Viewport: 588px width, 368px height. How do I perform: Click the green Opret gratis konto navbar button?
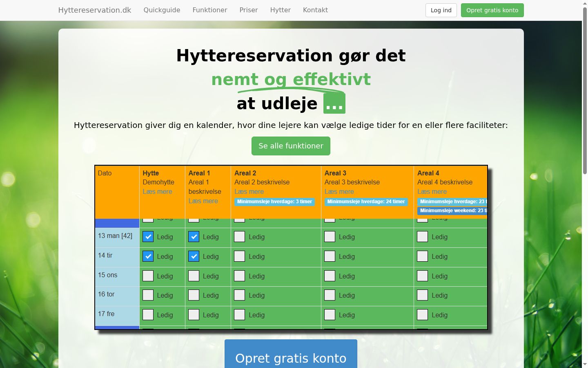pos(492,10)
